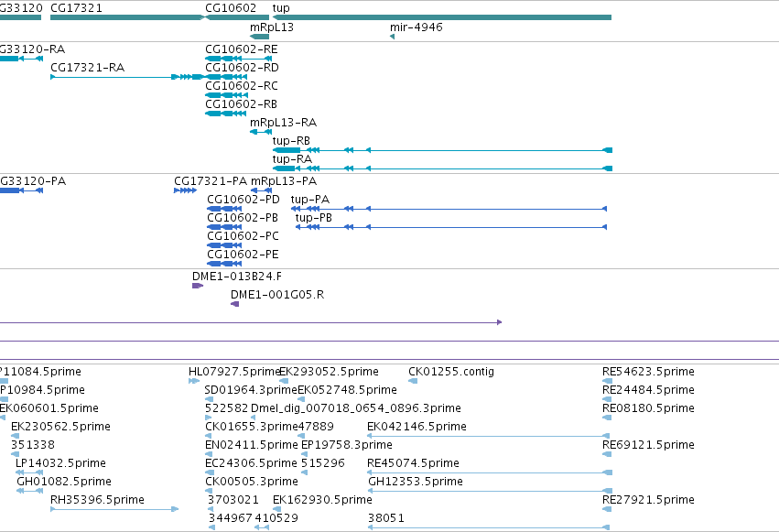Image resolution: width=779 pixels, height=532 pixels.
Task: Select the EK230562.5prime EST label
Action: [x=60, y=427]
